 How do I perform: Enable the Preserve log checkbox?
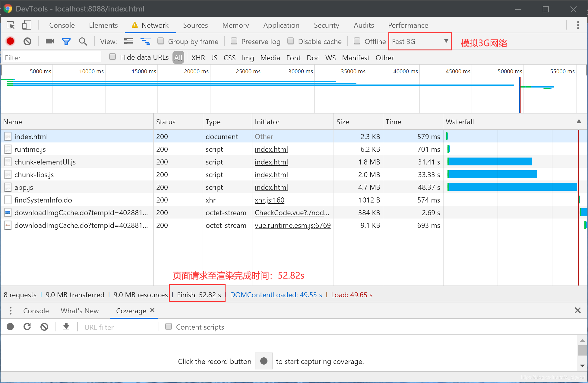coord(234,41)
